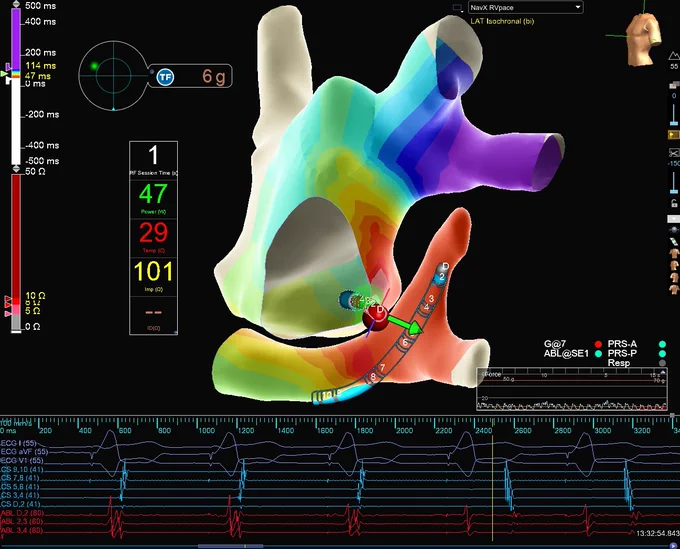Click the yellow highlighted camera view icon

pyautogui.click(x=674, y=136)
